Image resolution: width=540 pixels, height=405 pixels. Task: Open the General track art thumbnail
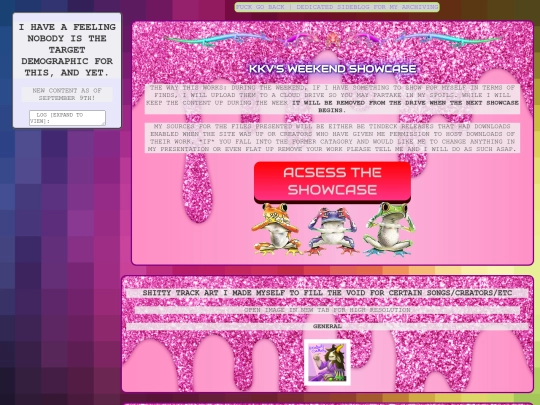327,363
